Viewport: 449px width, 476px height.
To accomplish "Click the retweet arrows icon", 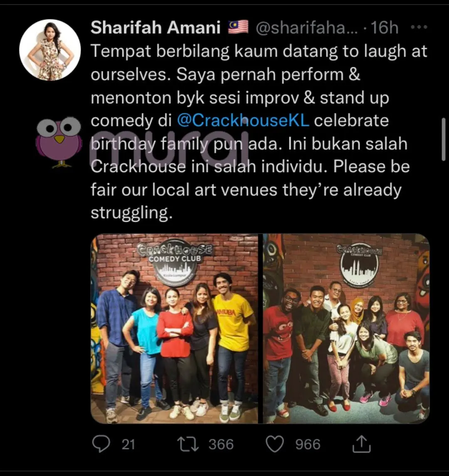I will [x=188, y=444].
